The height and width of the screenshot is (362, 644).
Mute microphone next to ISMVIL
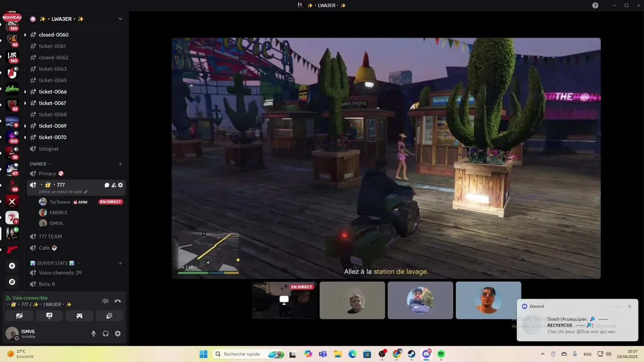tap(94, 333)
